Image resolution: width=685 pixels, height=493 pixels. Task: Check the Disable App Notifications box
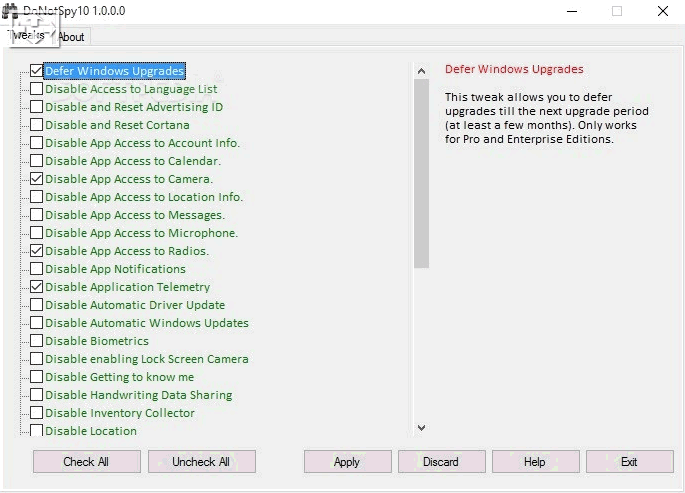point(37,269)
